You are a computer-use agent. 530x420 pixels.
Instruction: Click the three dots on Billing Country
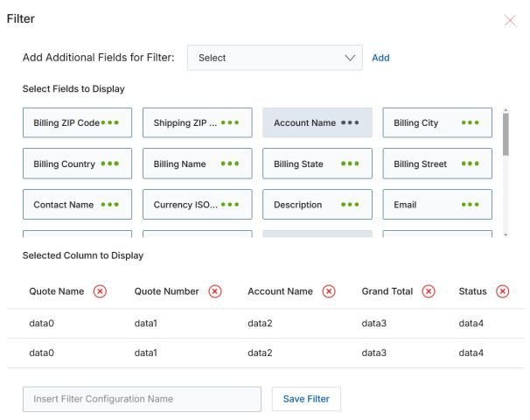110,164
